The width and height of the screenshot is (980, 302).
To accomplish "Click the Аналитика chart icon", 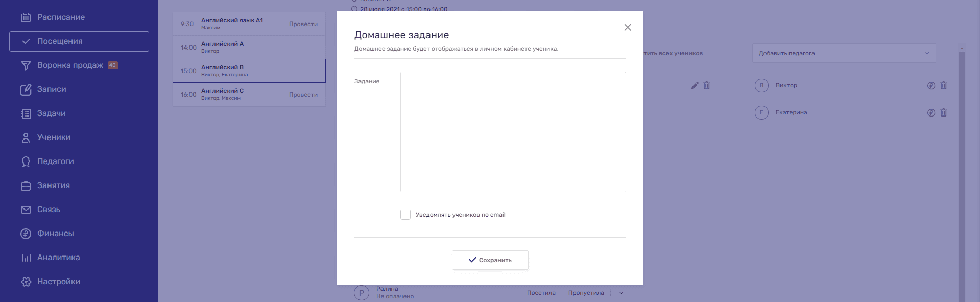I will point(26,258).
